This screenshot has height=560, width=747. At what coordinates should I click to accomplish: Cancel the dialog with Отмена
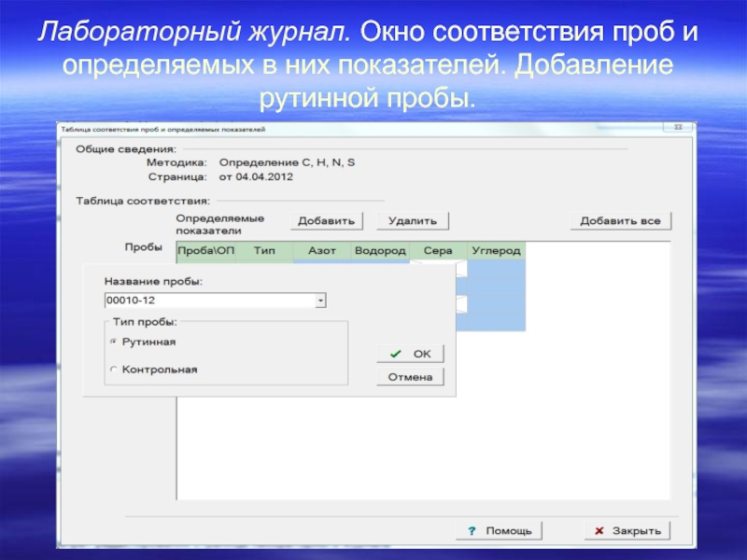pyautogui.click(x=410, y=377)
